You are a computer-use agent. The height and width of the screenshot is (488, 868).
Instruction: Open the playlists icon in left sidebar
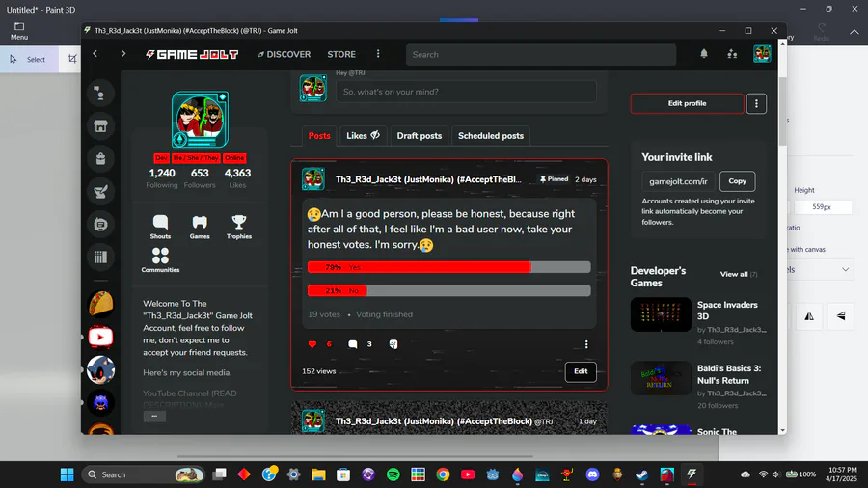(x=100, y=224)
